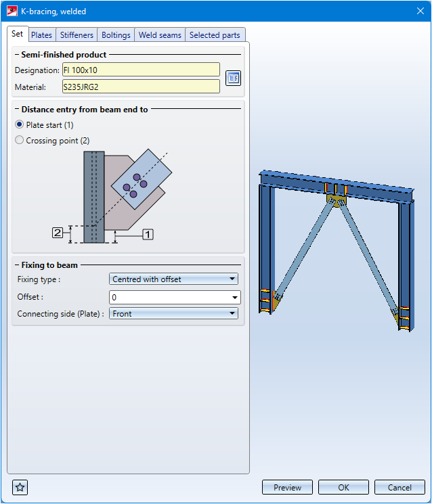432x504 pixels.
Task: Select Plate start (1) radio button
Action: [20, 124]
